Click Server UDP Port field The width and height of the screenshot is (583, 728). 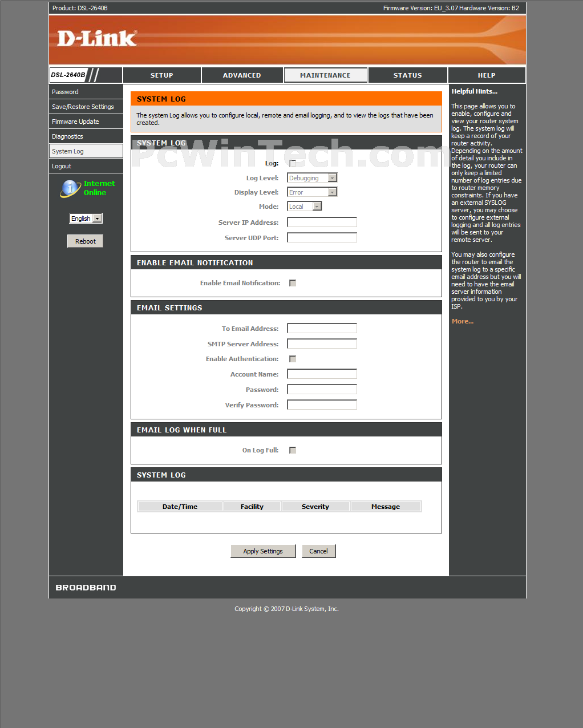[322, 238]
